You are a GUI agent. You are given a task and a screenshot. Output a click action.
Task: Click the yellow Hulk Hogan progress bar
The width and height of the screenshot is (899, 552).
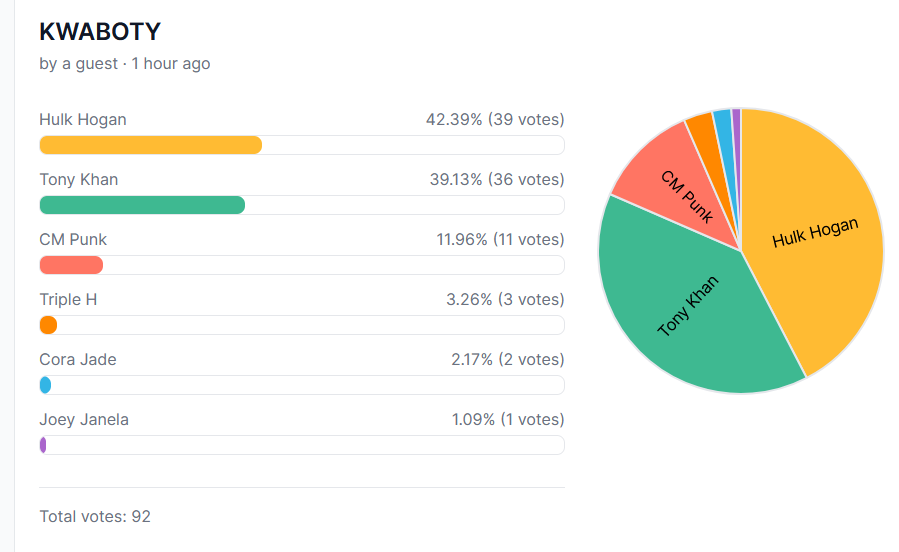click(150, 145)
